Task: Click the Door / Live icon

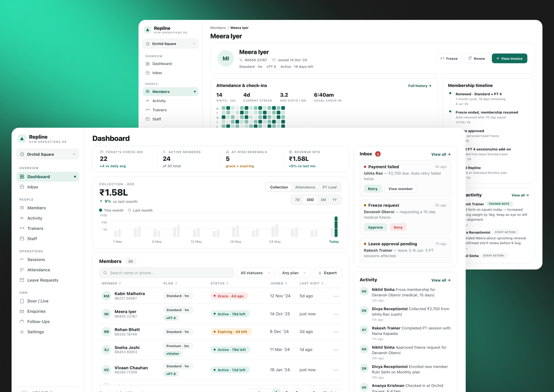Action: click(x=22, y=301)
